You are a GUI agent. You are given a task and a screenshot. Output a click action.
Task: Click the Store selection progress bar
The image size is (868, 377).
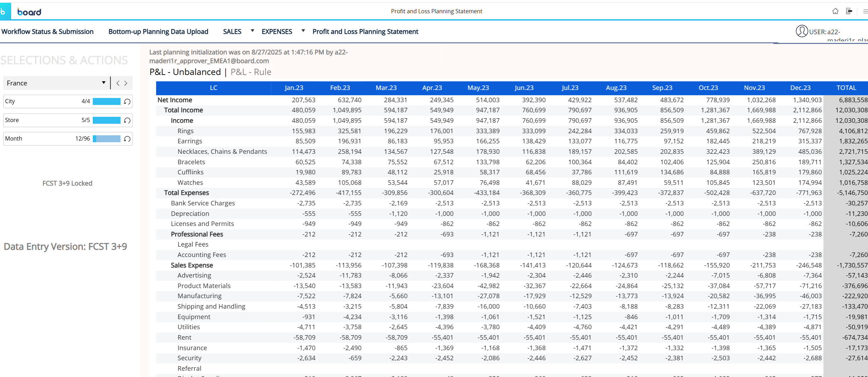tap(106, 120)
